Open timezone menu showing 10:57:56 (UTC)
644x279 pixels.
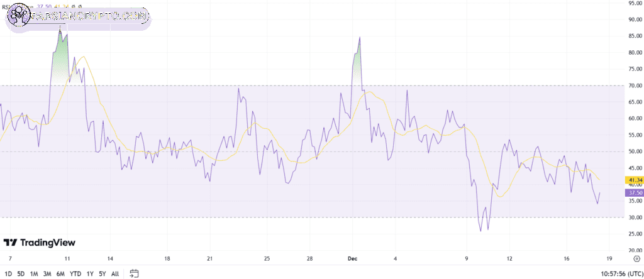point(621,274)
